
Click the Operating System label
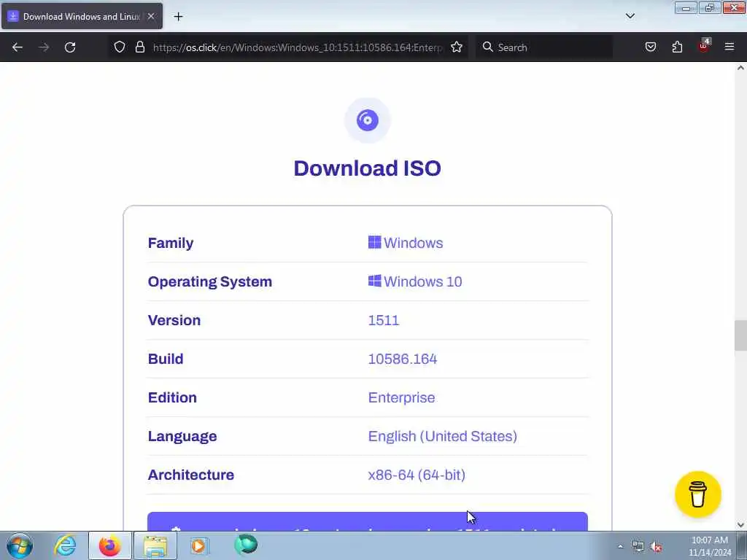[209, 281]
